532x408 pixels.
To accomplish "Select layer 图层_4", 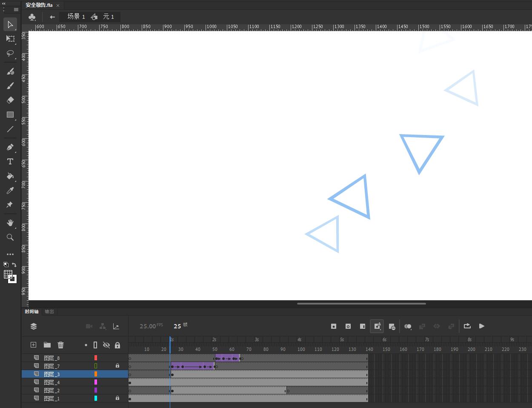I will (x=51, y=382).
